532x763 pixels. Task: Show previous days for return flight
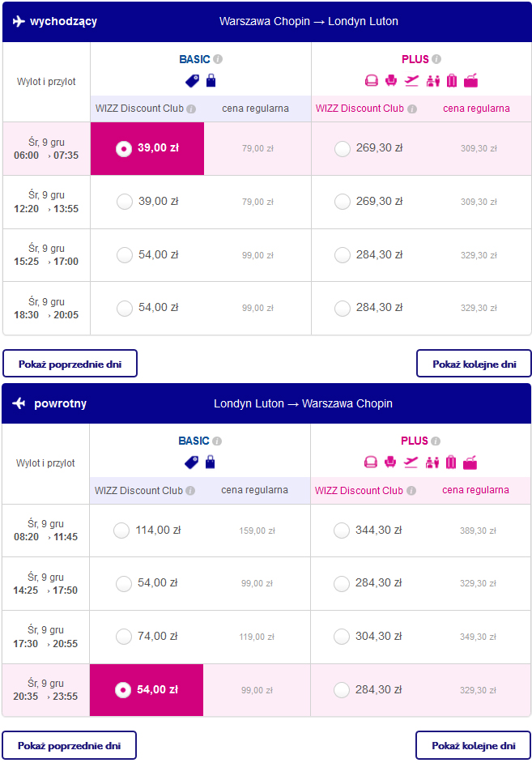point(69,745)
